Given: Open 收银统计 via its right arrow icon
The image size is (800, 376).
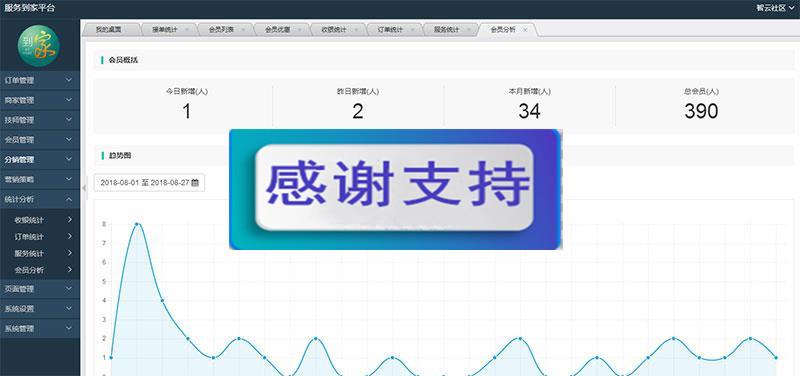Looking at the screenshot, I should tap(70, 220).
